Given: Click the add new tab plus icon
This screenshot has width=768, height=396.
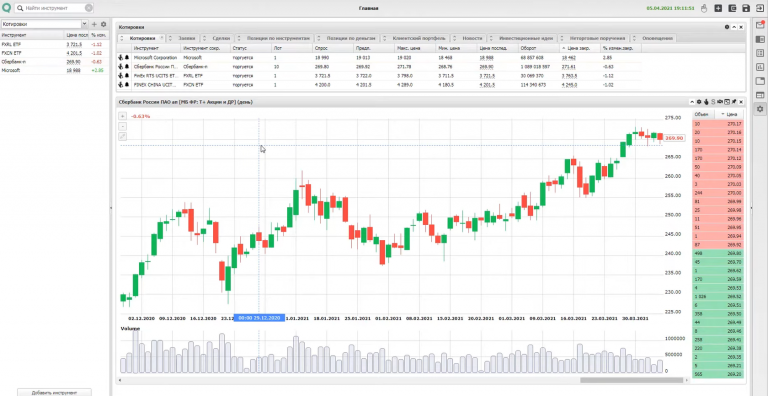Looking at the screenshot, I should coord(718,8).
